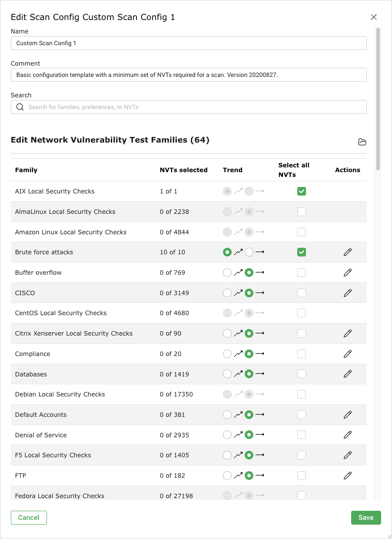Set static trend for Brute force attacks

[x=249, y=252]
